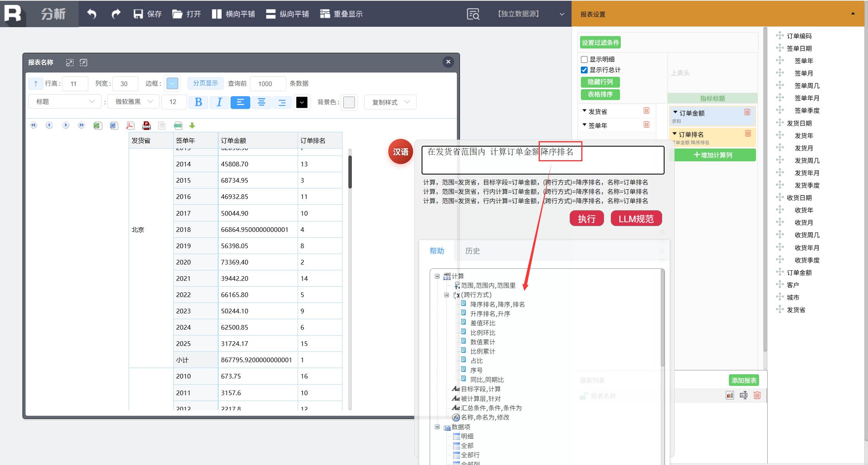Click the print icon
Viewport: 868px width, 465px height.
coord(146,125)
